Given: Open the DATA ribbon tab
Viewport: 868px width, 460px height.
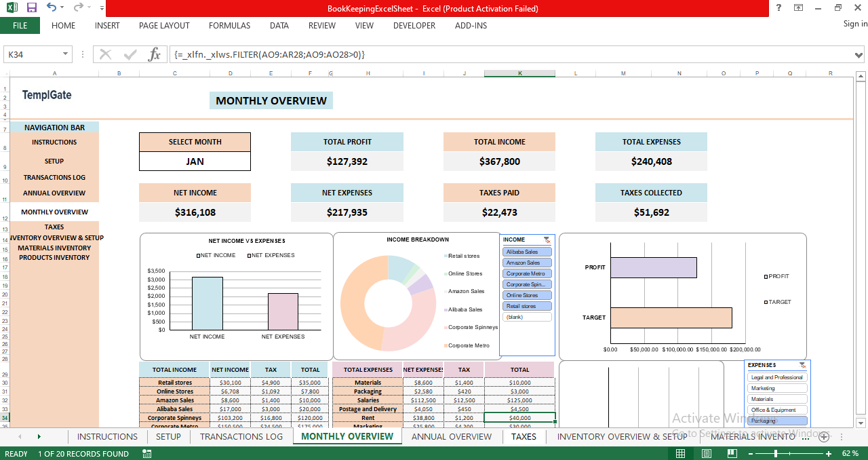Looking at the screenshot, I should pos(279,26).
